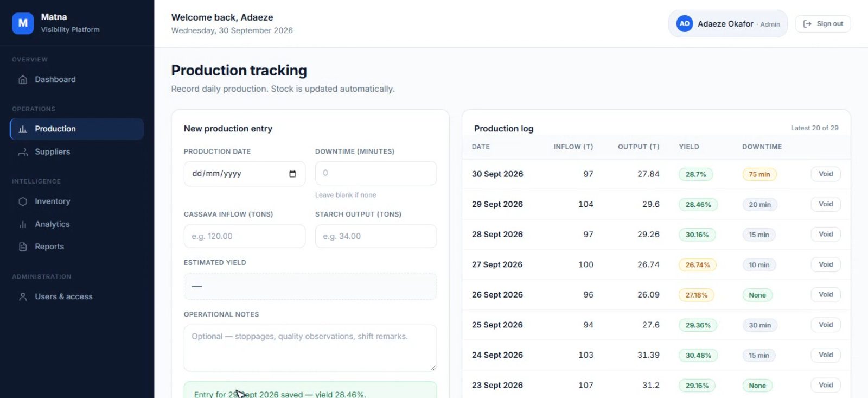Void the 26 Sept 2026 entry

[x=826, y=294]
